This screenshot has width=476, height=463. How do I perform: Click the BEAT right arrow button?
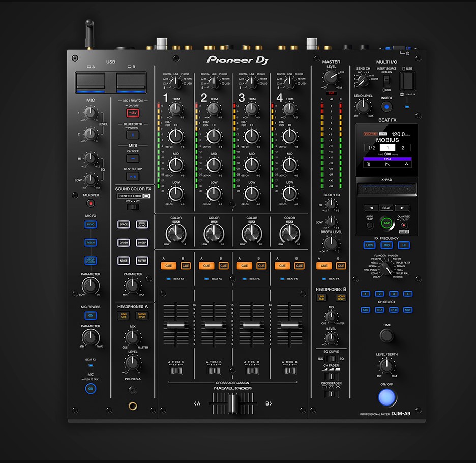click(x=402, y=208)
